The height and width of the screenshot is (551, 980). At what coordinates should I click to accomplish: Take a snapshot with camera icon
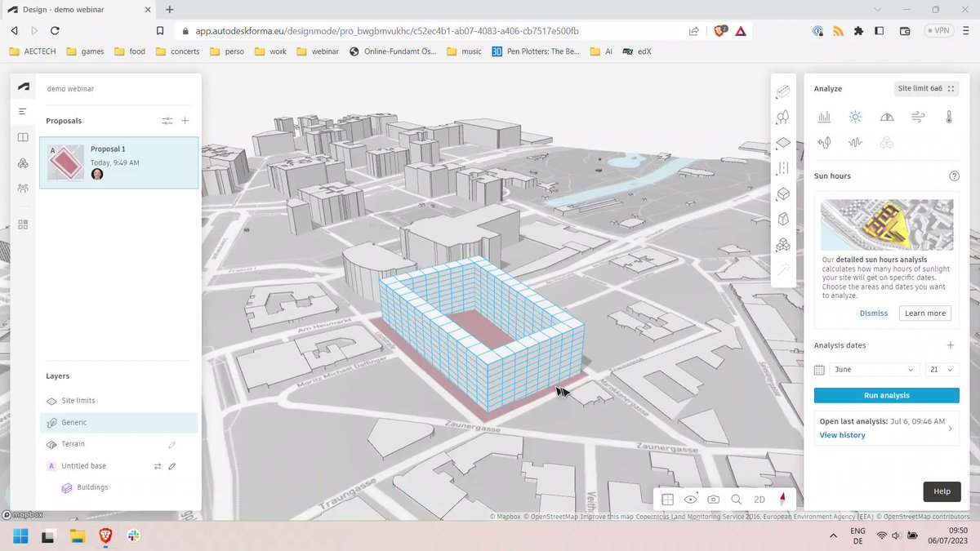(714, 499)
